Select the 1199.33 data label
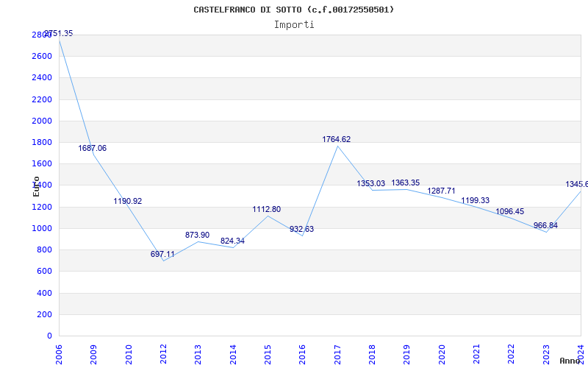 click(x=475, y=200)
